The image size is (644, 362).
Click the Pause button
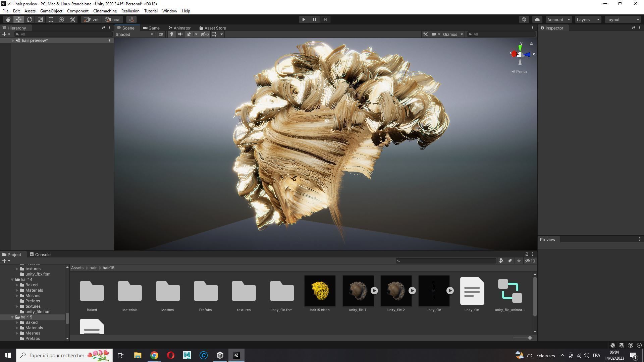(x=314, y=19)
